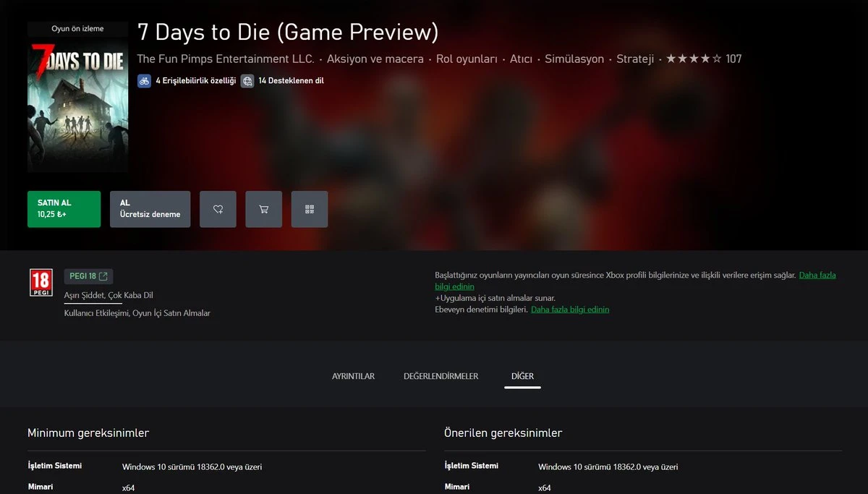Open the Aksiyon ve macera genre
Viewport: 868px width, 494px height.
[x=375, y=59]
